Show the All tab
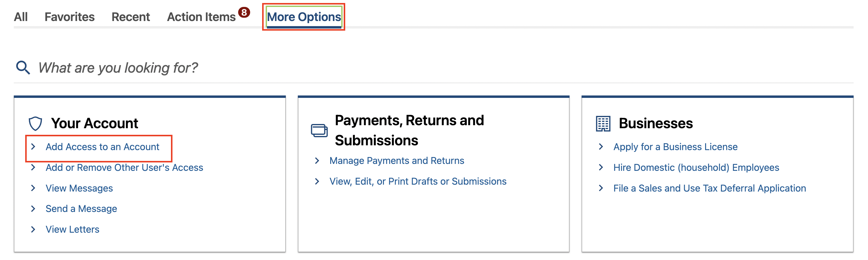 [21, 17]
